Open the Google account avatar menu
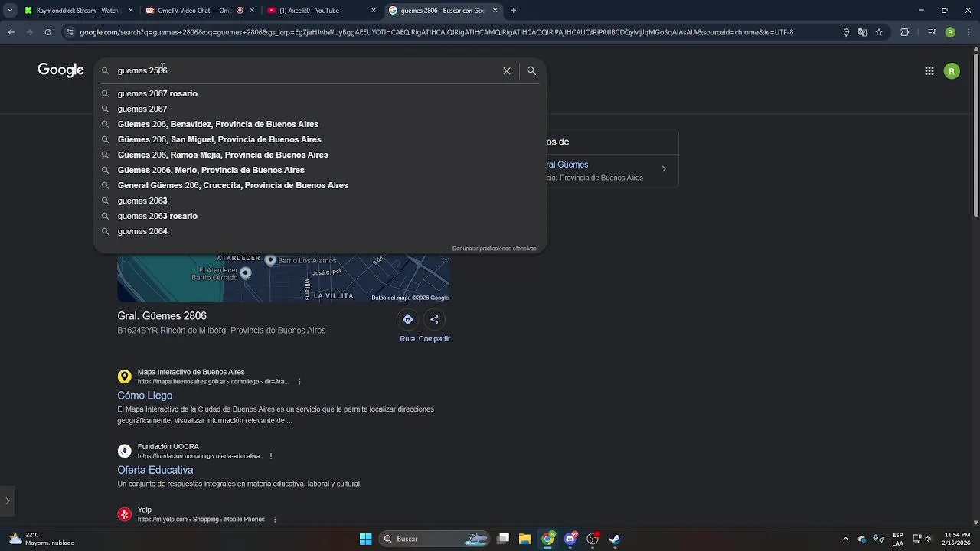This screenshot has width=980, height=551. (952, 71)
